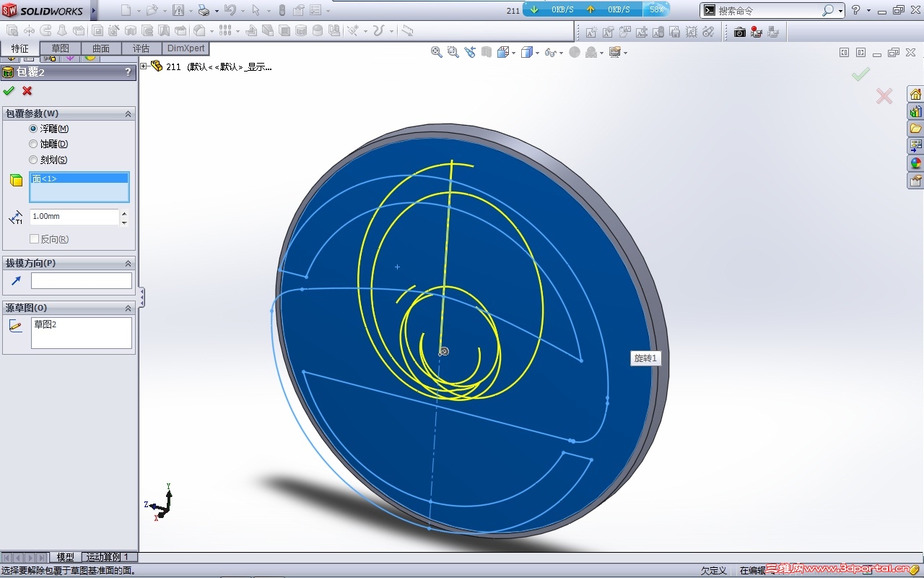The height and width of the screenshot is (578, 924).
Task: Click the Apply Scene icon
Action: coord(591,52)
